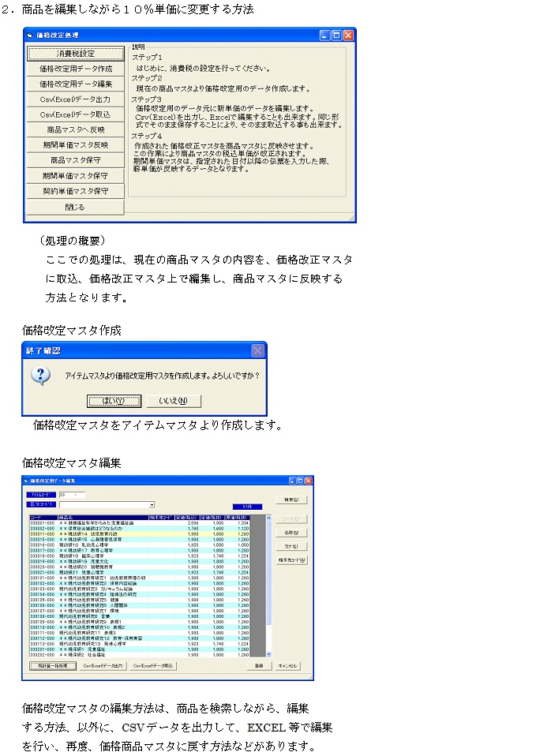Click キャンセル in the edit window
This screenshot has width=551, height=756.
(287, 666)
